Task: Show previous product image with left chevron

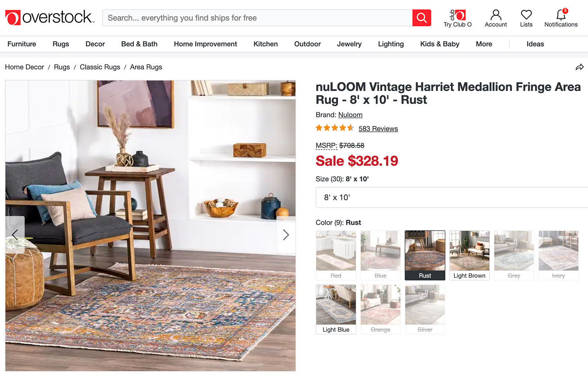Action: click(x=15, y=235)
